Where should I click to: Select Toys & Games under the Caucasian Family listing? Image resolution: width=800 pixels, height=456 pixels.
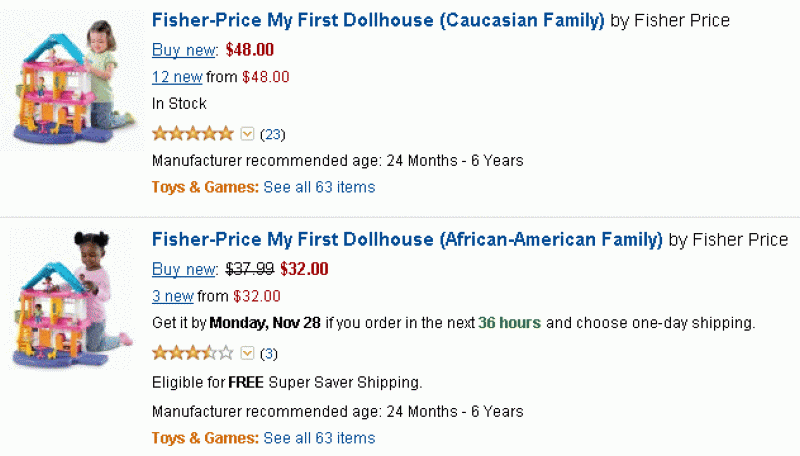pyautogui.click(x=205, y=187)
